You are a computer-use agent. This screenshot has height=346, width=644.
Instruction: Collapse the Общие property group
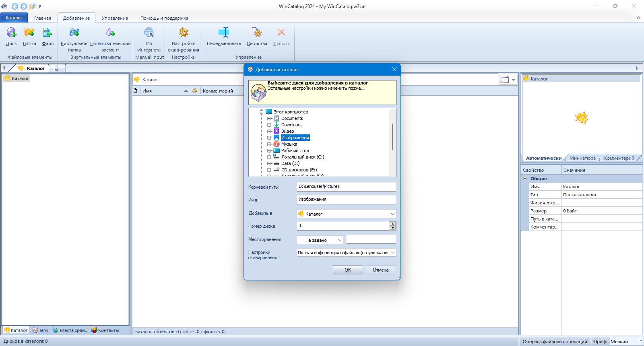tap(525, 178)
